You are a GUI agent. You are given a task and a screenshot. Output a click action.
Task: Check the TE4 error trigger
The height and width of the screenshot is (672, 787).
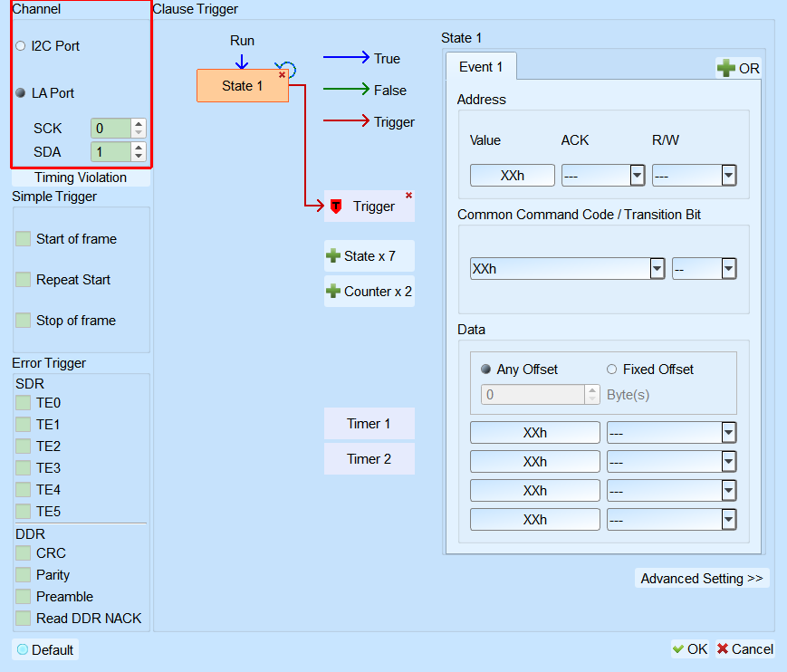(x=23, y=489)
